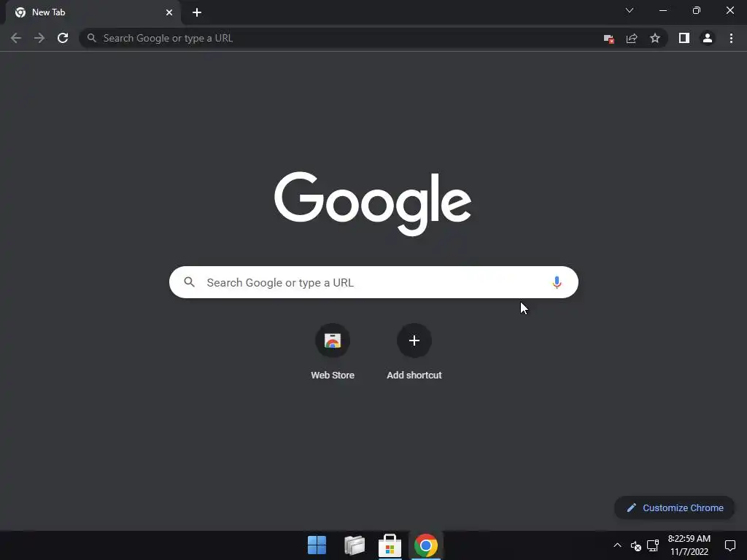Open File Explorer from taskbar

tap(354, 545)
